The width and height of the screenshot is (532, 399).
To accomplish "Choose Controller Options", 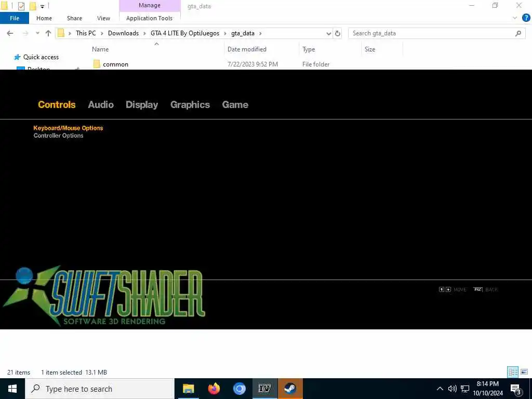I will tap(58, 136).
